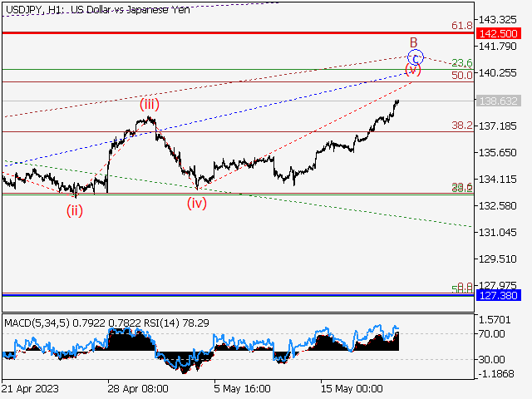Click the MACD(5,34,5) indicator label
Image resolution: width=532 pixels, height=399 pixels.
tap(37, 323)
